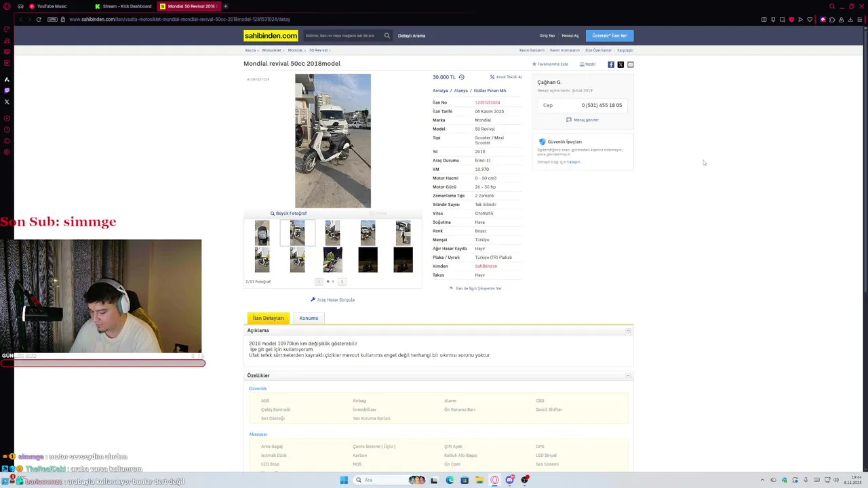Focus the listing search input field
This screenshot has width=868, height=488.
point(342,35)
